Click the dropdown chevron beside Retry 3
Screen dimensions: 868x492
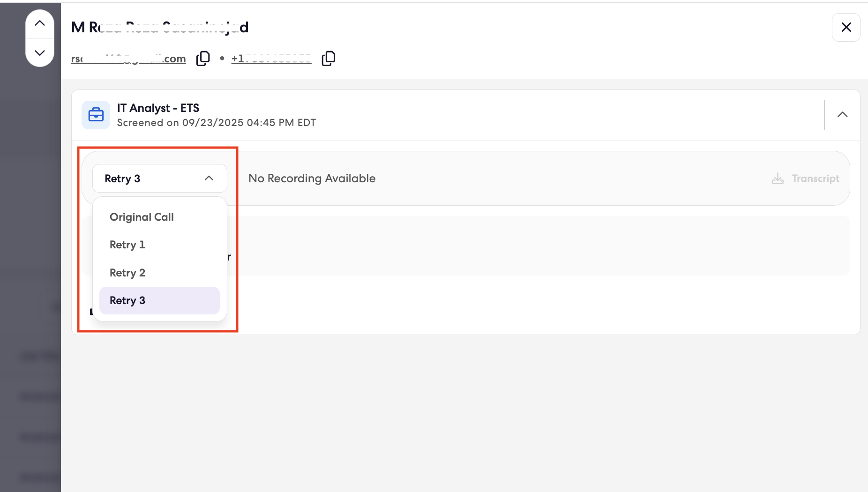click(209, 179)
